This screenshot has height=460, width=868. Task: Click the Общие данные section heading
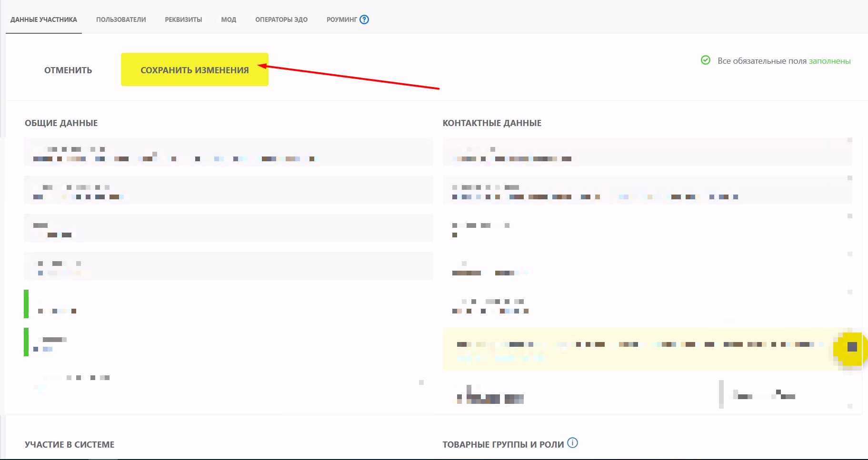tap(61, 123)
